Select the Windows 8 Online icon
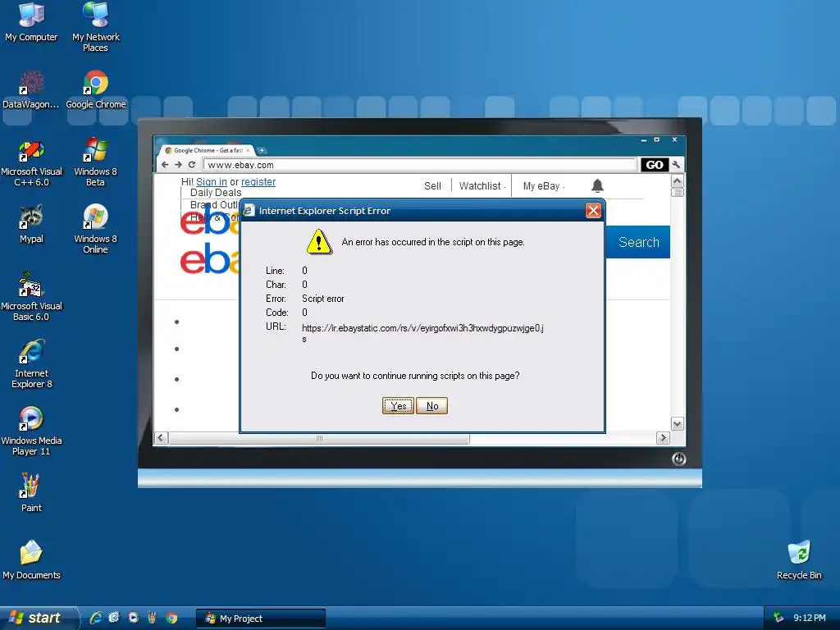 coord(95,229)
